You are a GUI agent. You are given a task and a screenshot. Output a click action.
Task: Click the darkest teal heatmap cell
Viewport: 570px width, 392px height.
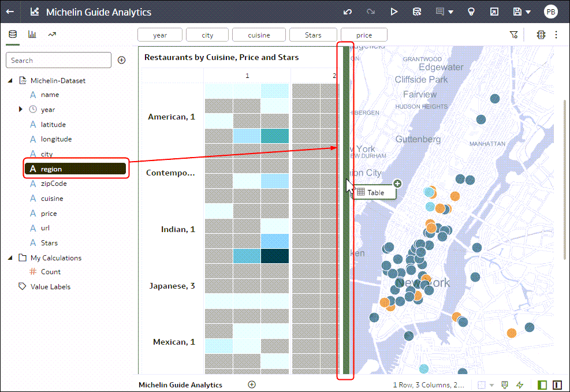click(x=275, y=256)
